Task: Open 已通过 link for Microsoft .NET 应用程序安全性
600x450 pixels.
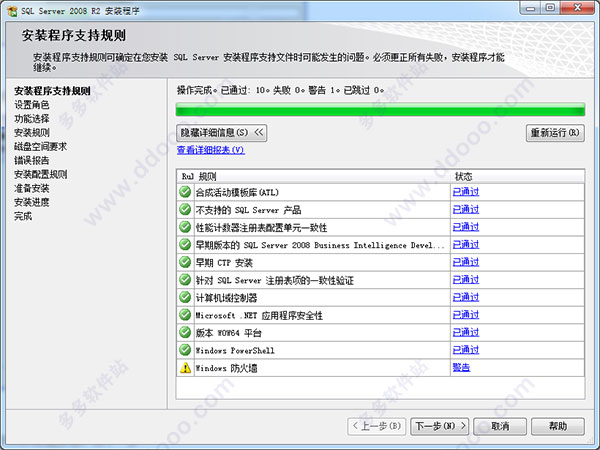Action: [x=466, y=315]
